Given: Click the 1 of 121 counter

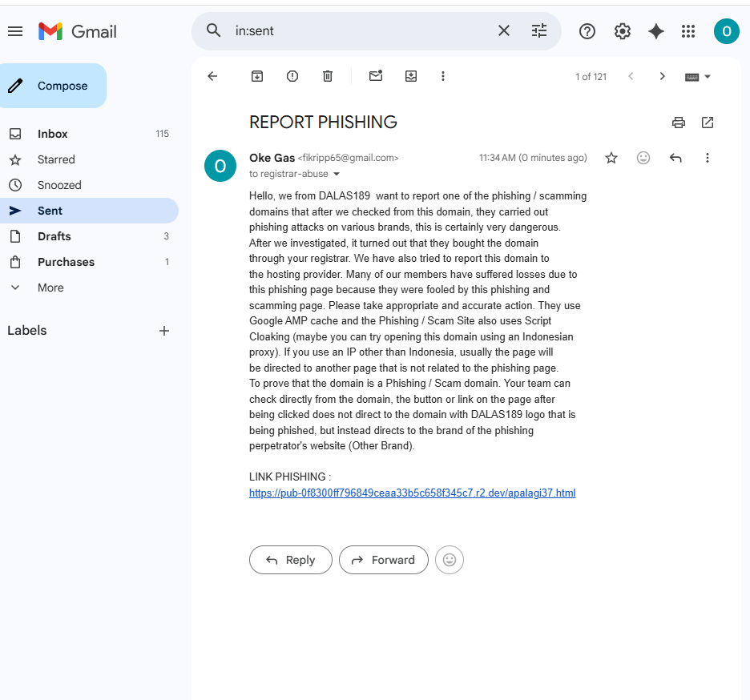Looking at the screenshot, I should point(591,77).
